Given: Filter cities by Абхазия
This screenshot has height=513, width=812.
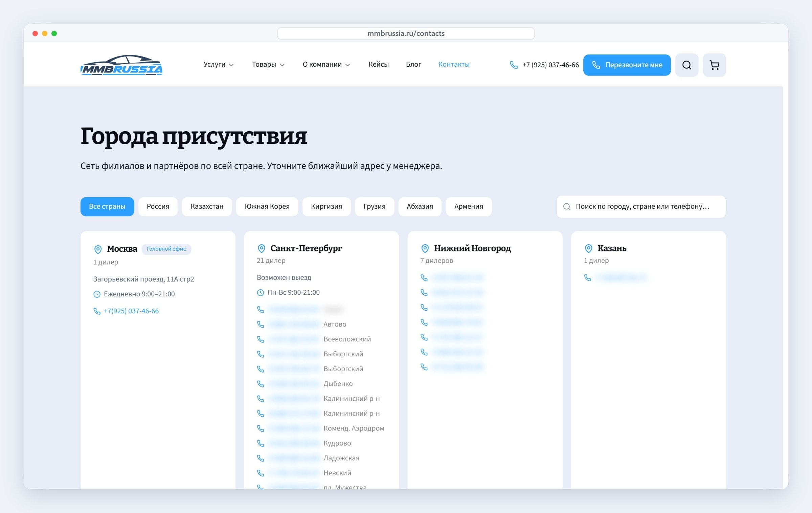Looking at the screenshot, I should click(x=420, y=207).
